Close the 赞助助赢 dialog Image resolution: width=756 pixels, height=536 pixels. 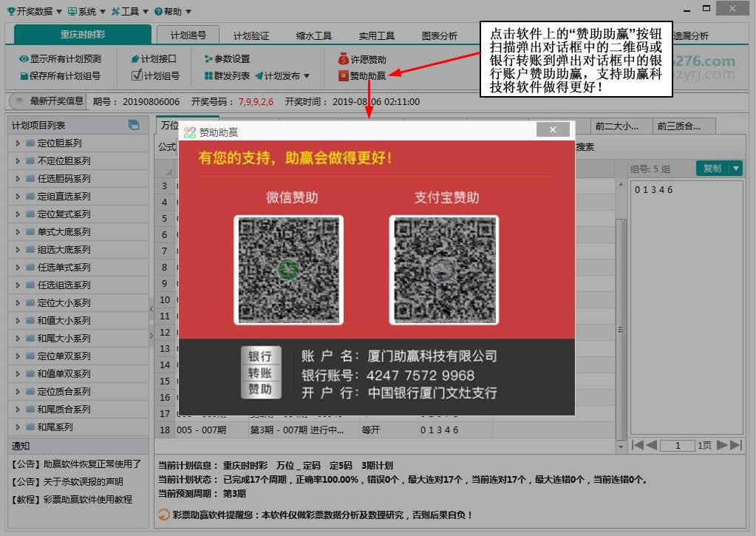[x=553, y=130]
